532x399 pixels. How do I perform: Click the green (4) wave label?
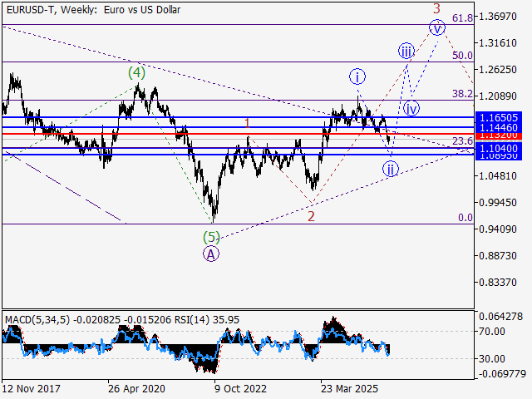136,72
